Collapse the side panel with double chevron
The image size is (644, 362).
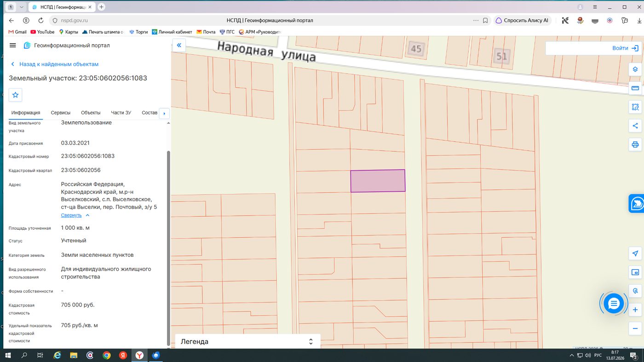coord(179,45)
